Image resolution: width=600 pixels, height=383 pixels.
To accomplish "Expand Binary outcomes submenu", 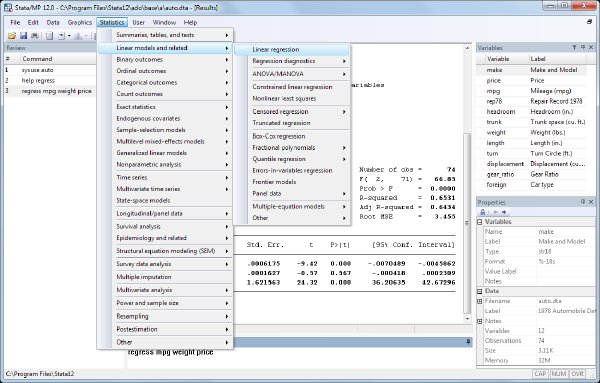I will coord(165,60).
